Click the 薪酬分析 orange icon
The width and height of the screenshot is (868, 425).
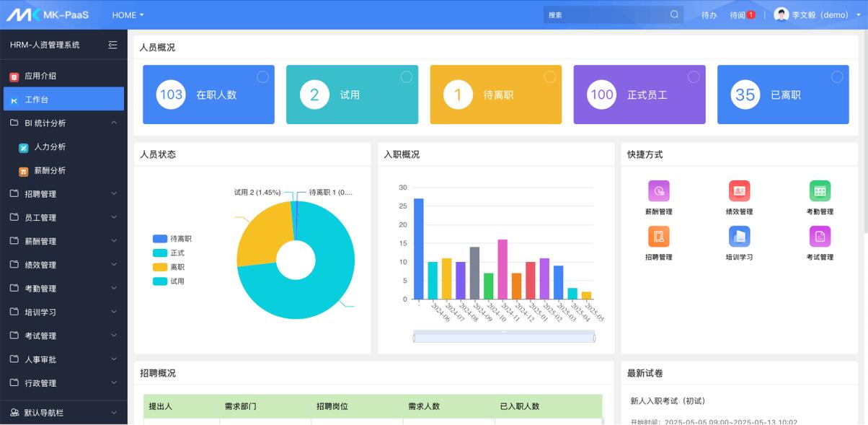click(x=24, y=171)
